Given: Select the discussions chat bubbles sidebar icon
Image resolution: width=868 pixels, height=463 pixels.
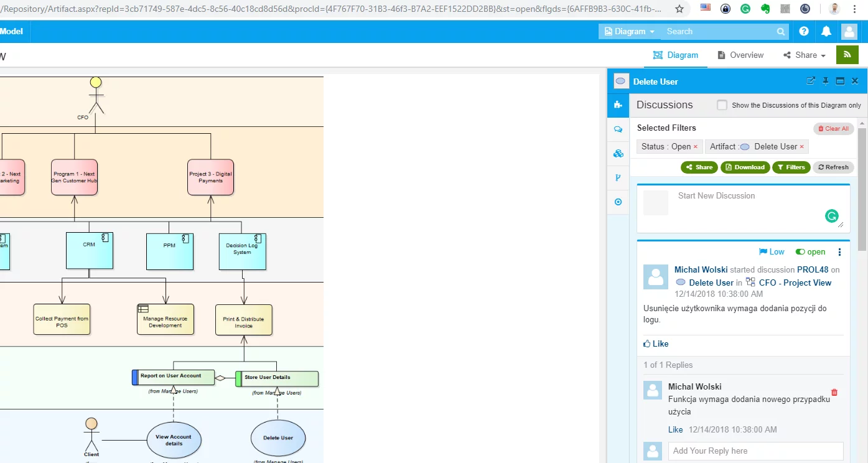Looking at the screenshot, I should [x=618, y=129].
